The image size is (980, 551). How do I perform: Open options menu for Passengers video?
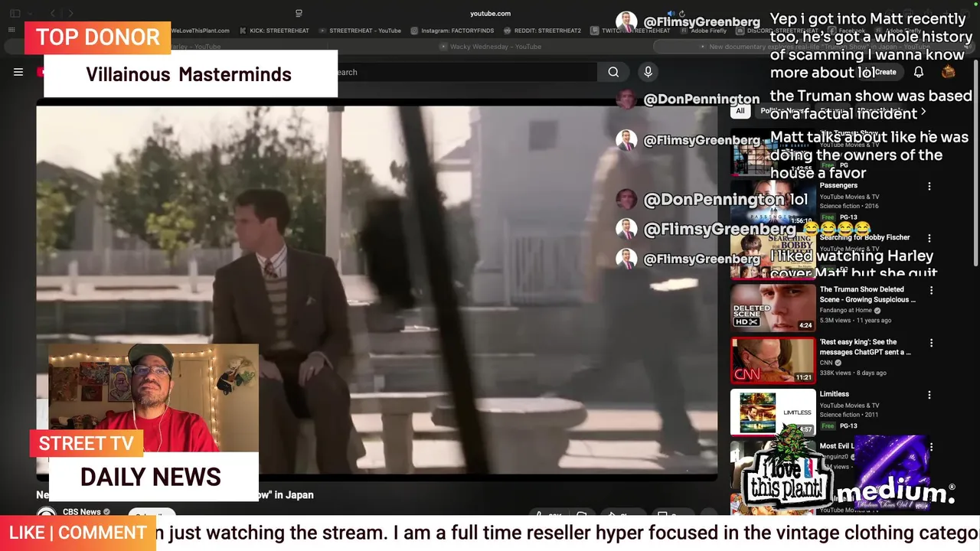pos(929,186)
